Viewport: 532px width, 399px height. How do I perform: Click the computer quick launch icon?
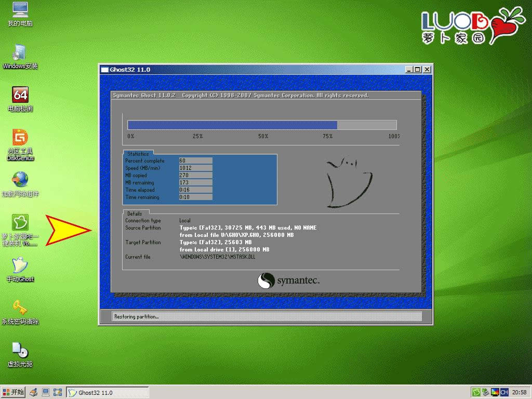[x=46, y=393]
